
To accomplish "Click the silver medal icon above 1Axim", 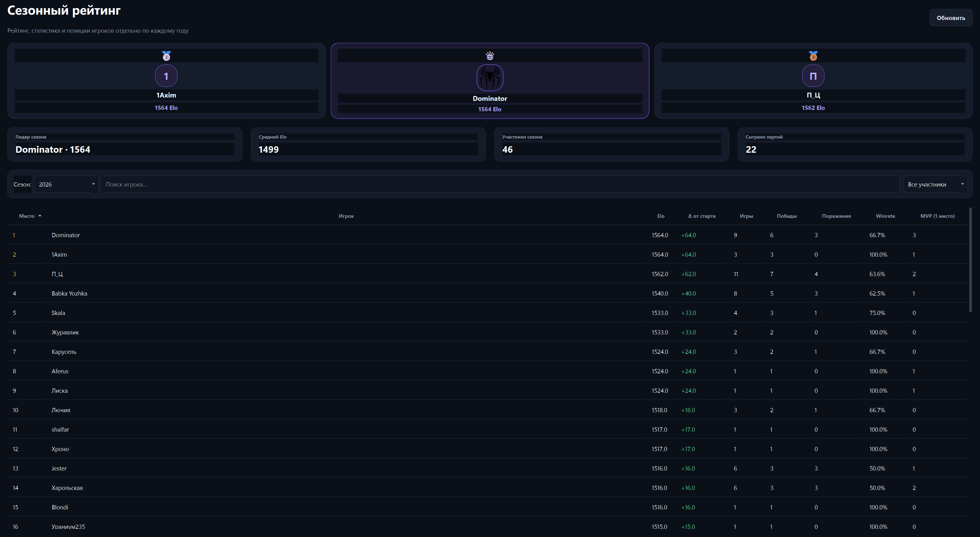I will 166,56.
